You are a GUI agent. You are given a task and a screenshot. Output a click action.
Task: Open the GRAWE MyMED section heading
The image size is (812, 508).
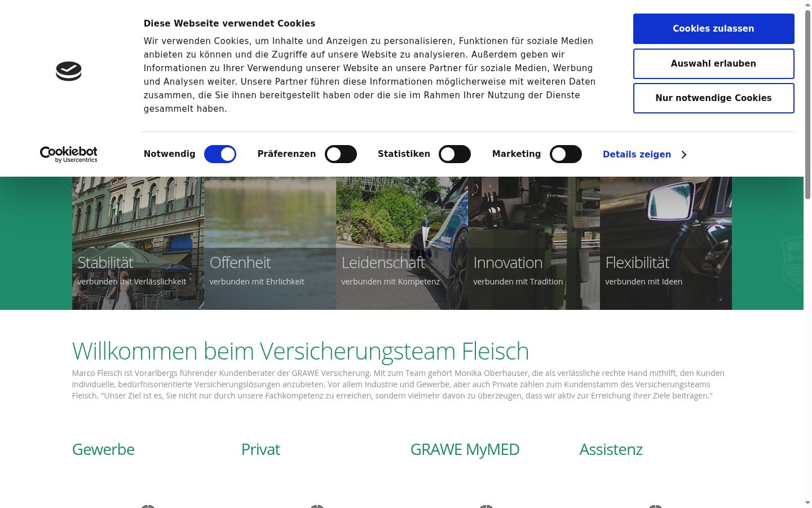click(465, 449)
